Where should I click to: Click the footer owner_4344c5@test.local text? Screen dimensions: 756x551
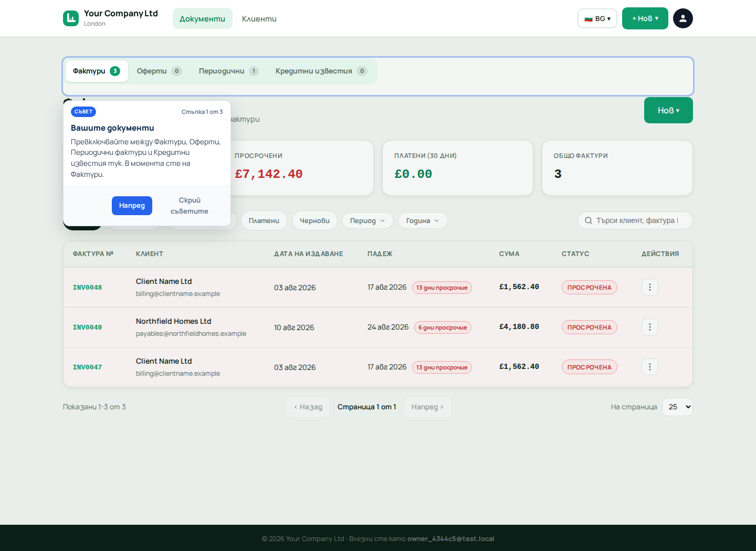[x=451, y=538]
